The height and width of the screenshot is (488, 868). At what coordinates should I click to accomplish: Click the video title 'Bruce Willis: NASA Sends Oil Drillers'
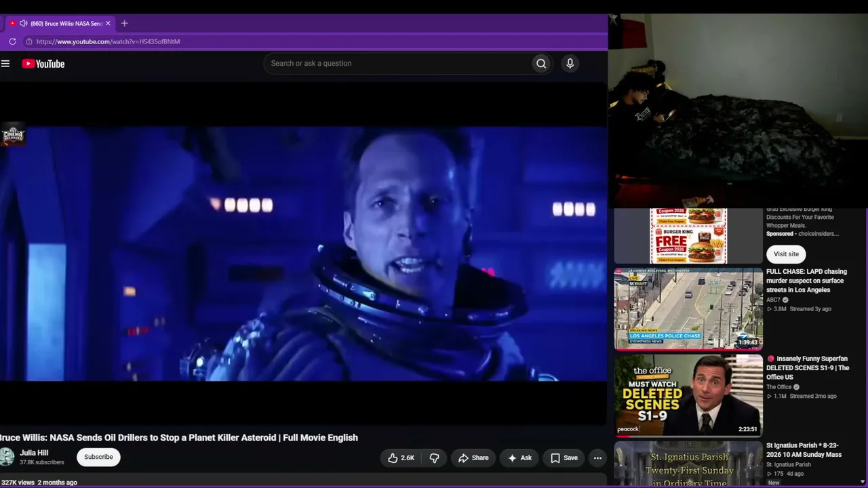[179, 438]
